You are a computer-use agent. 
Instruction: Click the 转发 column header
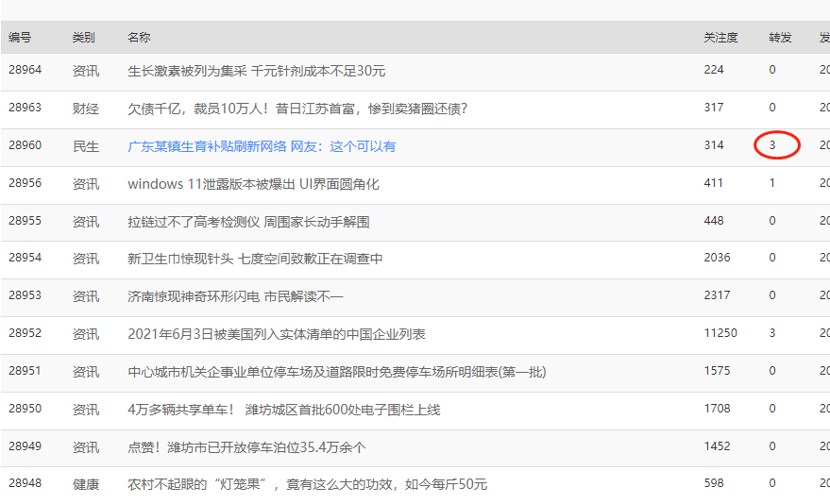[780, 38]
